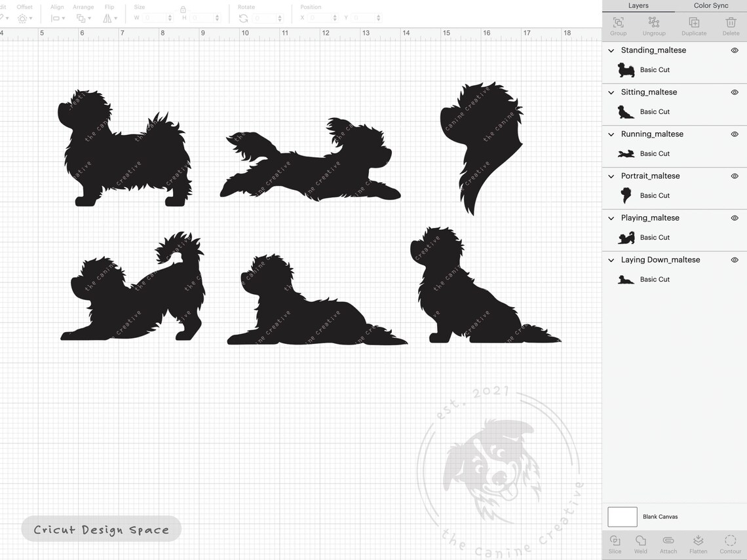
Task: Hide the Laying Down_maltese layer
Action: [x=735, y=259]
